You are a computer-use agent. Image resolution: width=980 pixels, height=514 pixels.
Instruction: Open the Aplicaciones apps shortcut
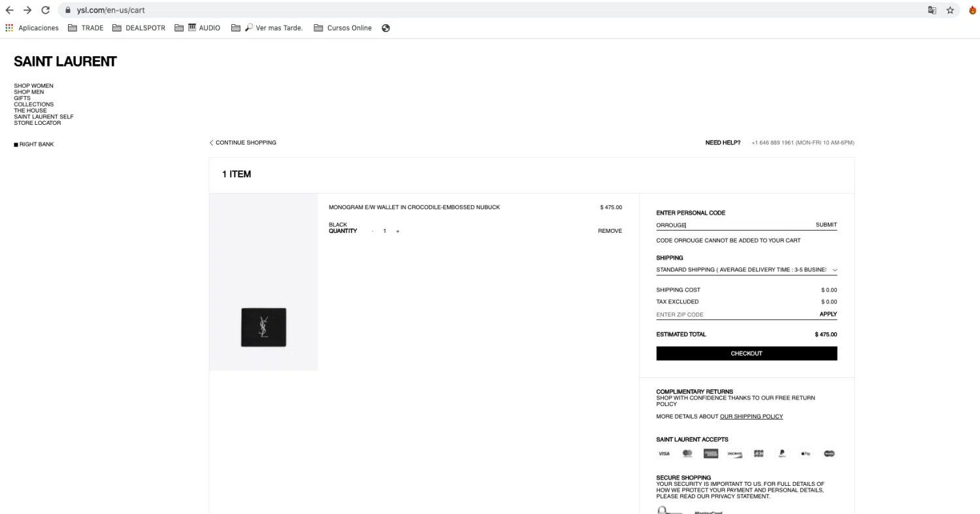(x=31, y=28)
